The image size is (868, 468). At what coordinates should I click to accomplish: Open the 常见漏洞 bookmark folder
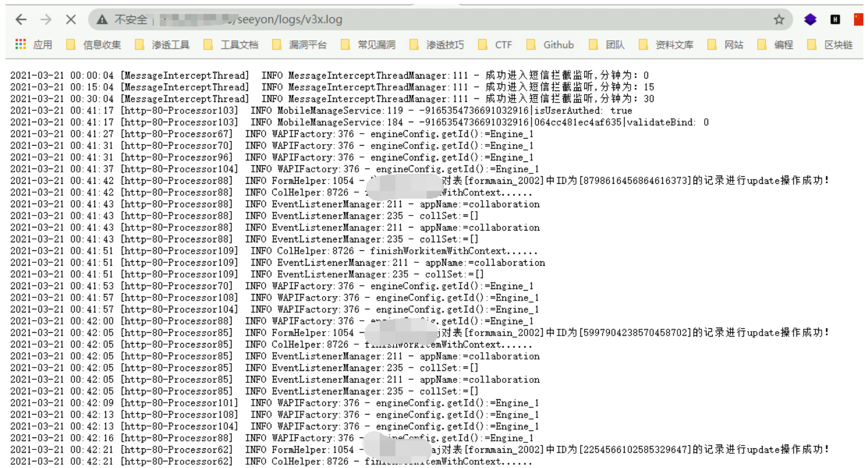click(368, 45)
